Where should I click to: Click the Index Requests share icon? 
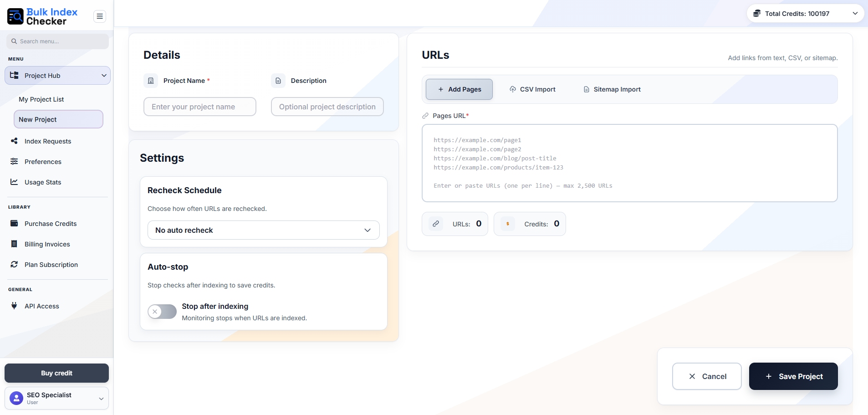(x=14, y=141)
